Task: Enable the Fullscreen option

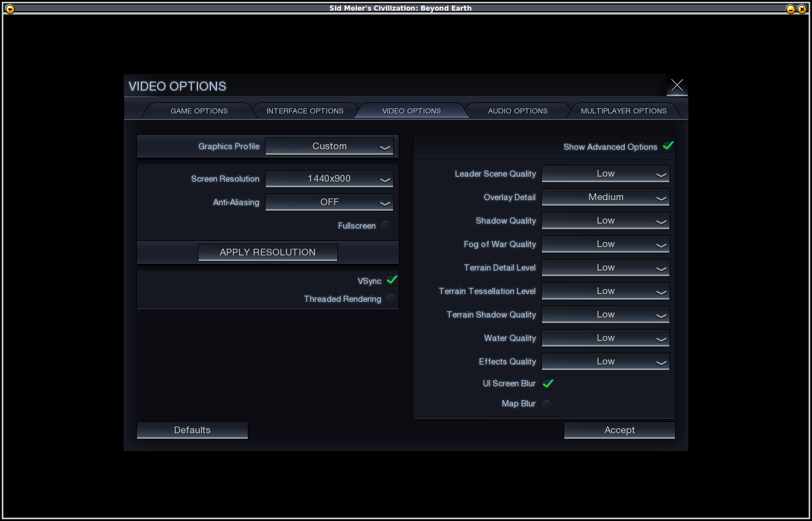Action: pyautogui.click(x=385, y=226)
